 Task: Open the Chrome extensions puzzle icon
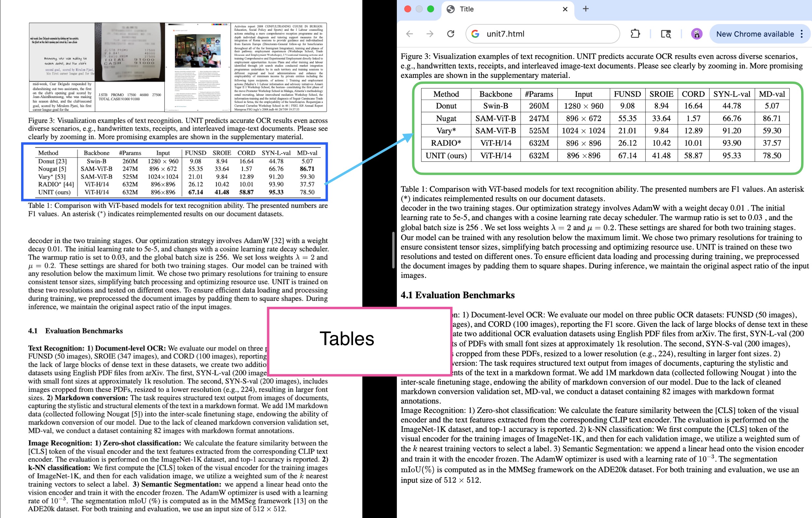[635, 34]
